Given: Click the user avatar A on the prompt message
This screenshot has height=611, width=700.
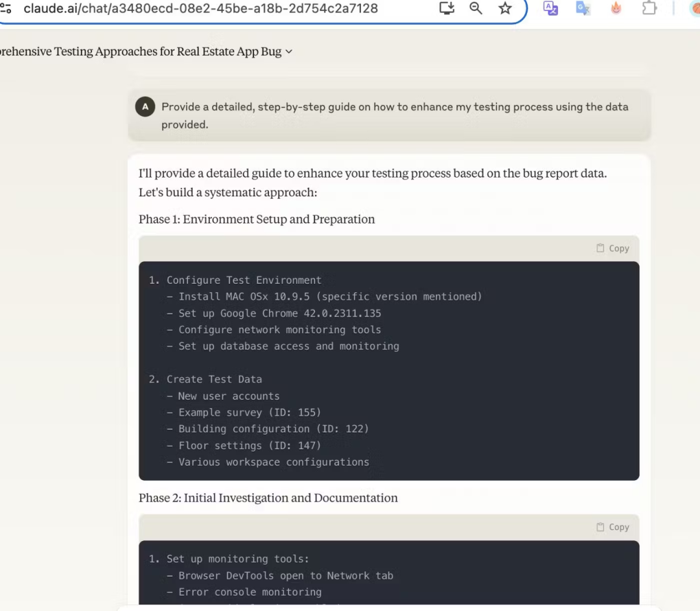Looking at the screenshot, I should [145, 106].
